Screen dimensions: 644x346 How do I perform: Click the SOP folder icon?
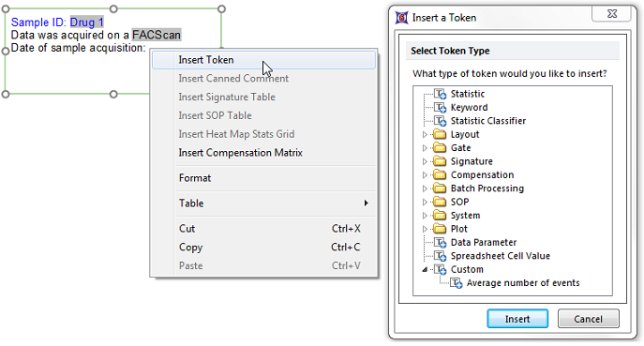pos(440,203)
